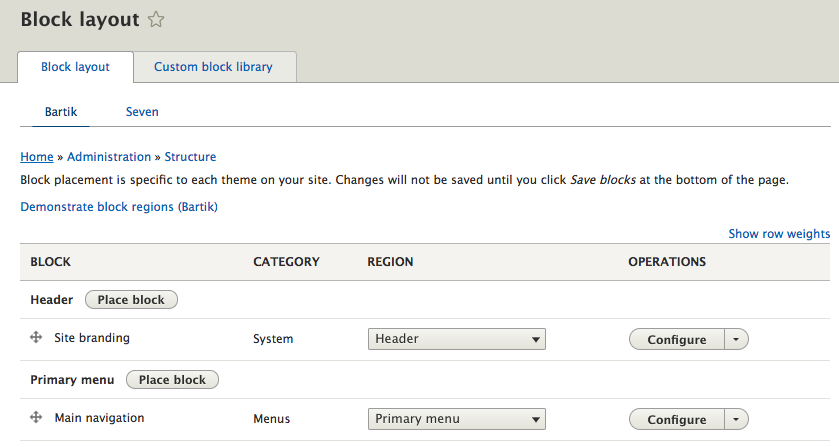Click the star shortcut icon beside Block layout
Image resolution: width=839 pixels, height=447 pixels.
[156, 19]
